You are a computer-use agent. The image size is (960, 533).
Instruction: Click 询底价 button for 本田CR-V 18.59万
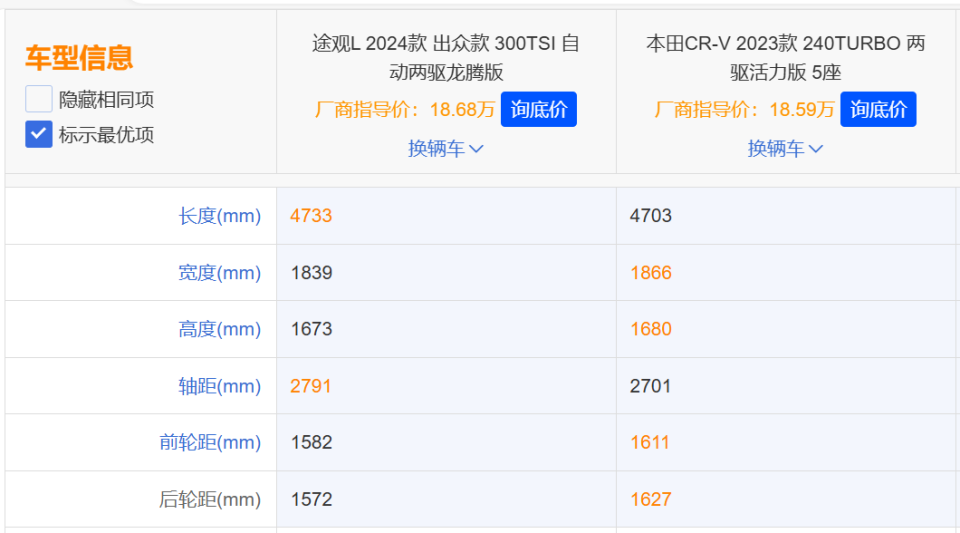(878, 110)
